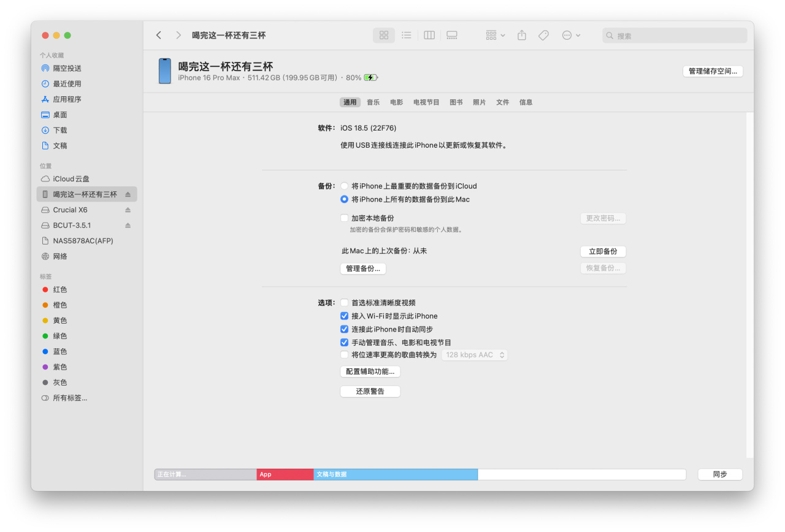The image size is (785, 532).
Task: Switch to the 电视节目 tab
Action: [x=426, y=102]
